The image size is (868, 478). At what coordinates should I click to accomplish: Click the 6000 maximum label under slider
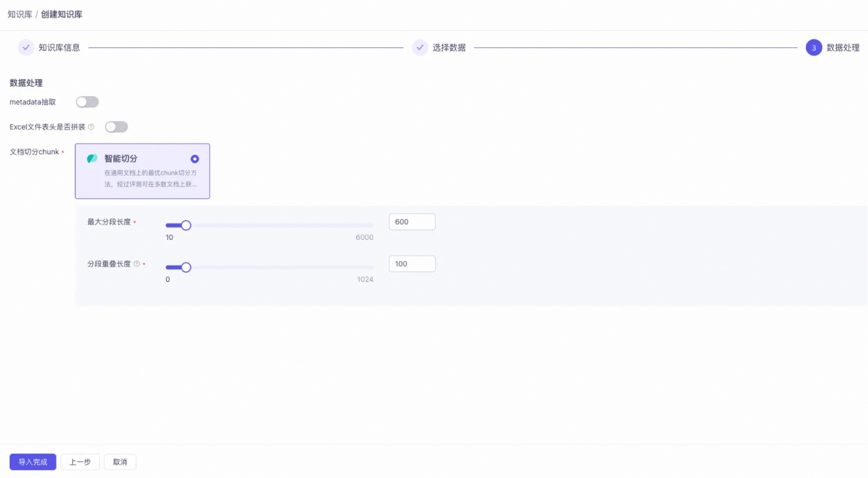[364, 237]
